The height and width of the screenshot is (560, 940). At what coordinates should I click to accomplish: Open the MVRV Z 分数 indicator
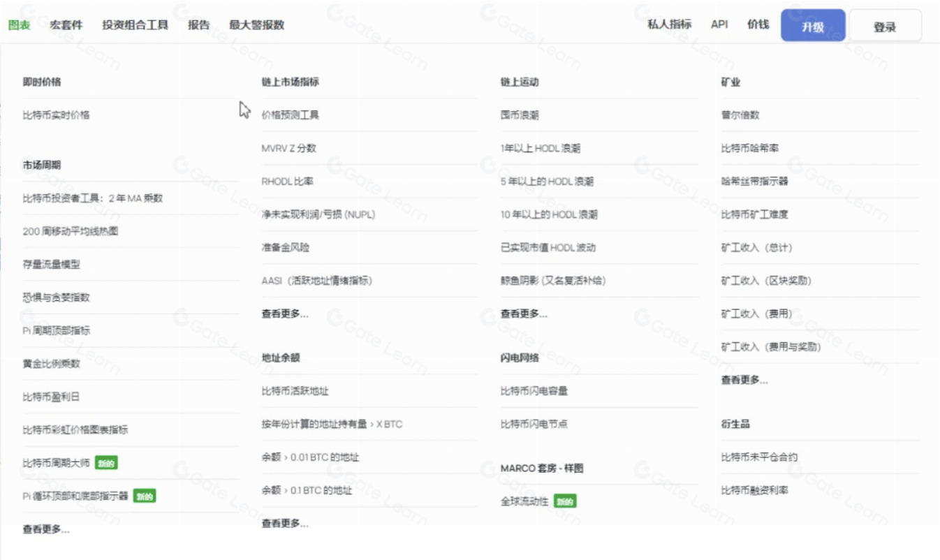[x=288, y=147]
